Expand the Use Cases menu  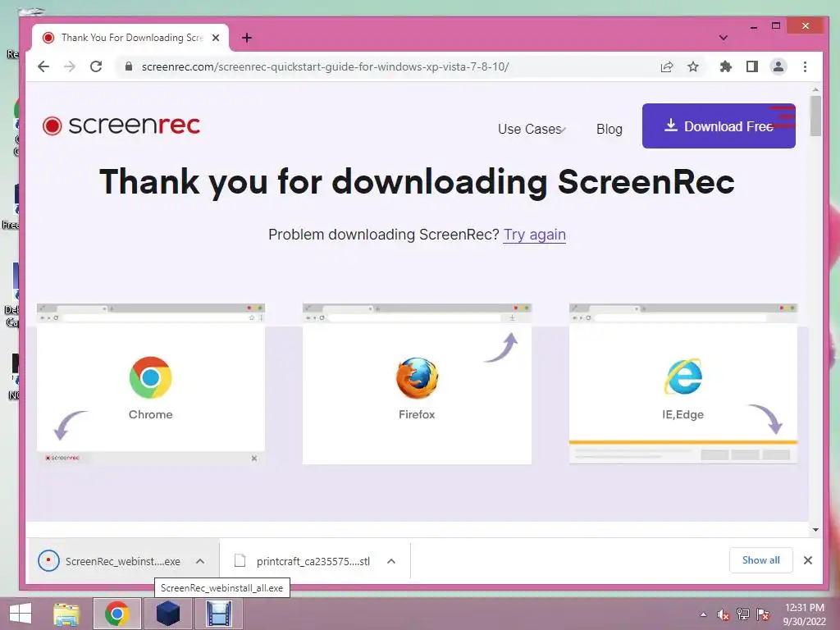[532, 129]
